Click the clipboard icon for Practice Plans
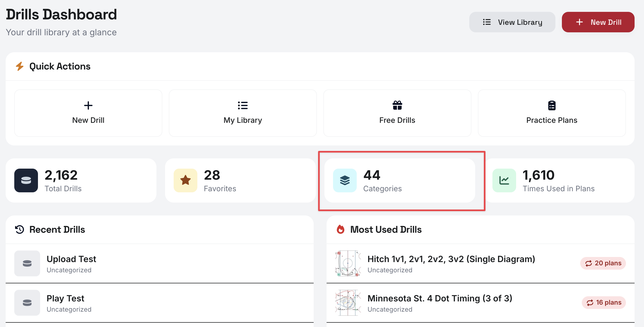 click(x=552, y=105)
